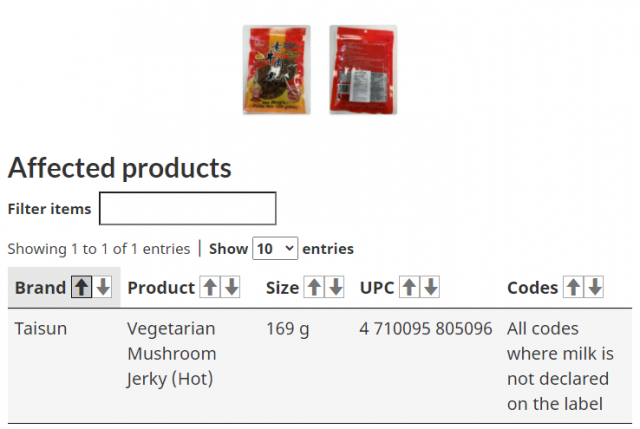Open back package label photo thumbnail

click(x=363, y=69)
